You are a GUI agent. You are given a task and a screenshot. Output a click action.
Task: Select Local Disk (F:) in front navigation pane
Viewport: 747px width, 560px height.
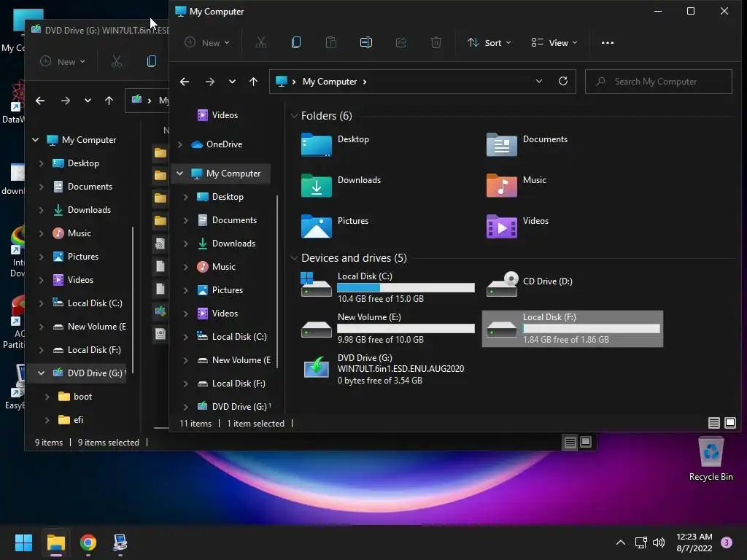coord(231,384)
